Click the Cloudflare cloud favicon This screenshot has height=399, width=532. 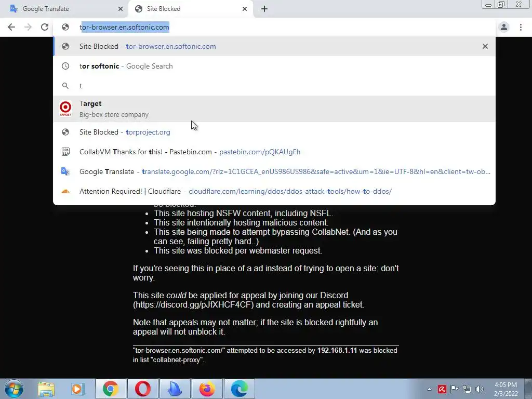point(65,191)
